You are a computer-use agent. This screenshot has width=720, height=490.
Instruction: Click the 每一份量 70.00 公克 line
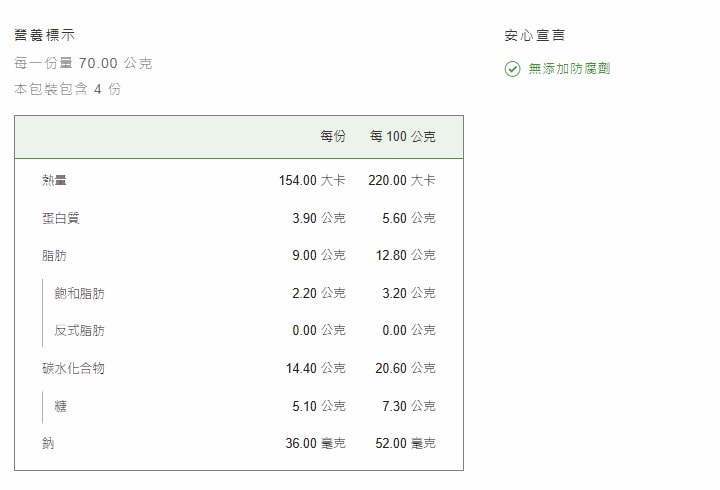pyautogui.click(x=83, y=63)
